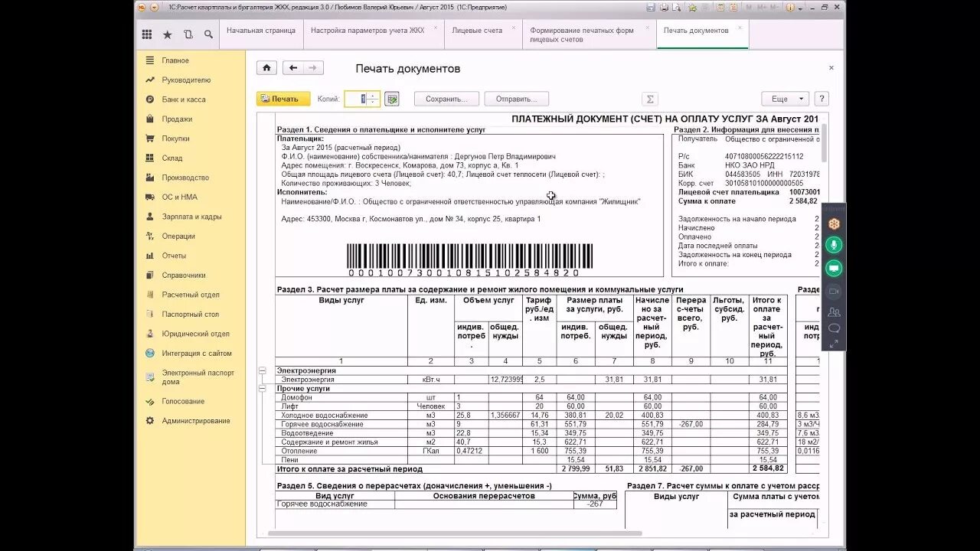Viewport: 980px width, 551px height.
Task: Open the sections grid menu icon
Action: click(147, 34)
